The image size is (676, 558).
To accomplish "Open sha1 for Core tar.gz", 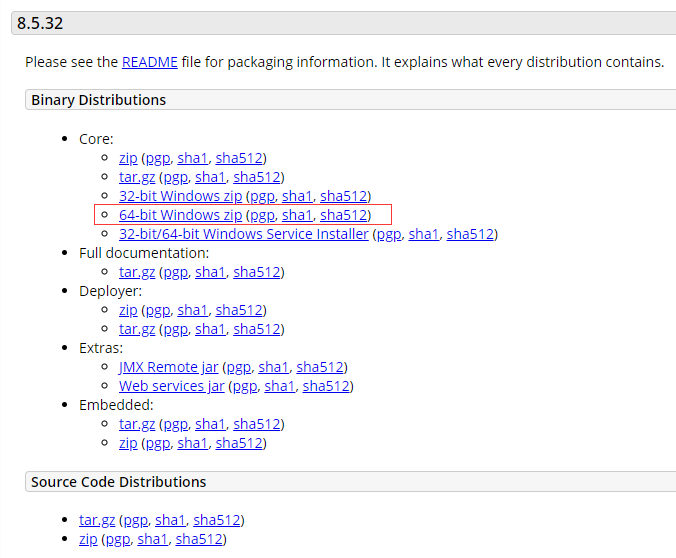I will [x=210, y=177].
